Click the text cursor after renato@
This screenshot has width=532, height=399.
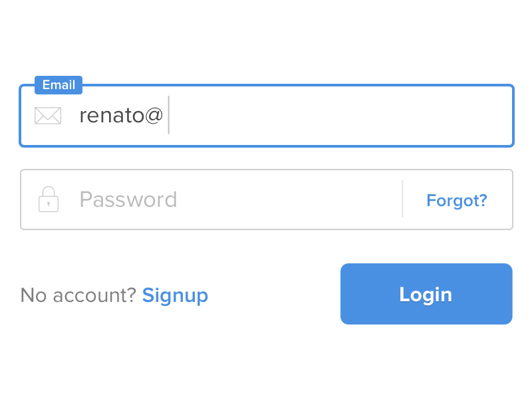pyautogui.click(x=170, y=115)
